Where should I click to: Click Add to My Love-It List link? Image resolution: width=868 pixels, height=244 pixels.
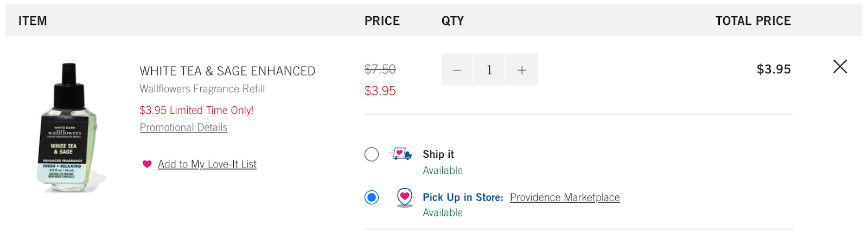[207, 164]
